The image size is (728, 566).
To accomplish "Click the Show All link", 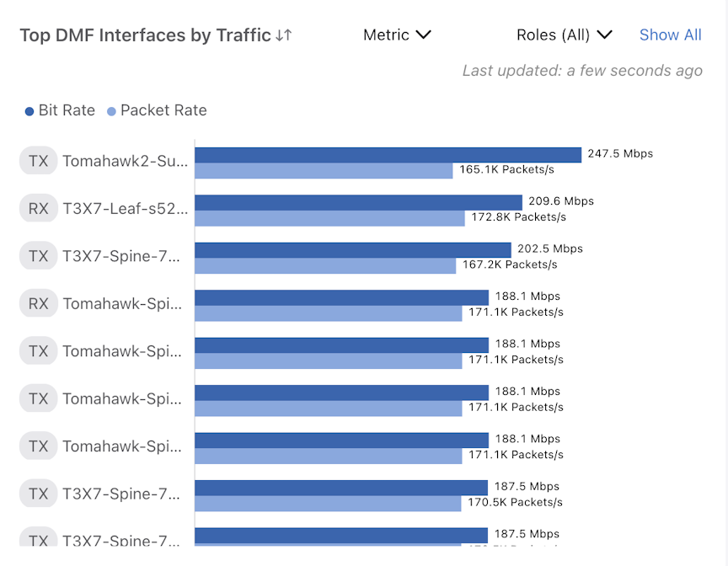I will [670, 35].
